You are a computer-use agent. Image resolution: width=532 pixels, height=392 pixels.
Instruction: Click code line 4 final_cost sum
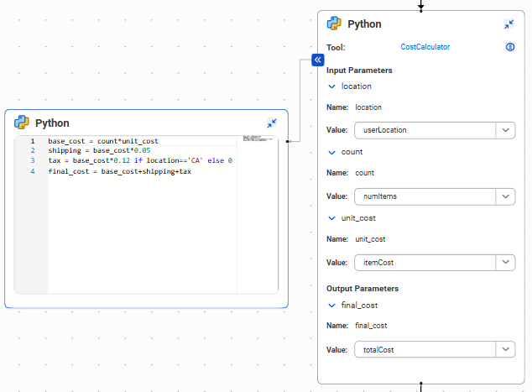119,171
